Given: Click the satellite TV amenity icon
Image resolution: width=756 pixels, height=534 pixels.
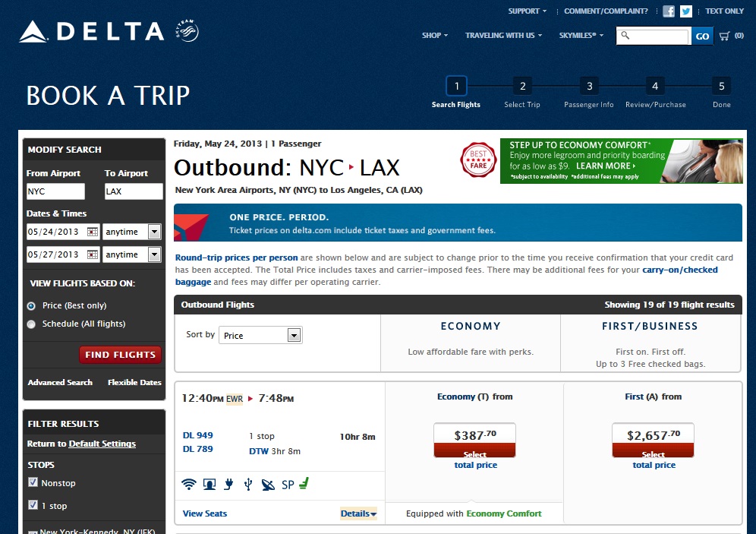Looking at the screenshot, I should pyautogui.click(x=268, y=484).
